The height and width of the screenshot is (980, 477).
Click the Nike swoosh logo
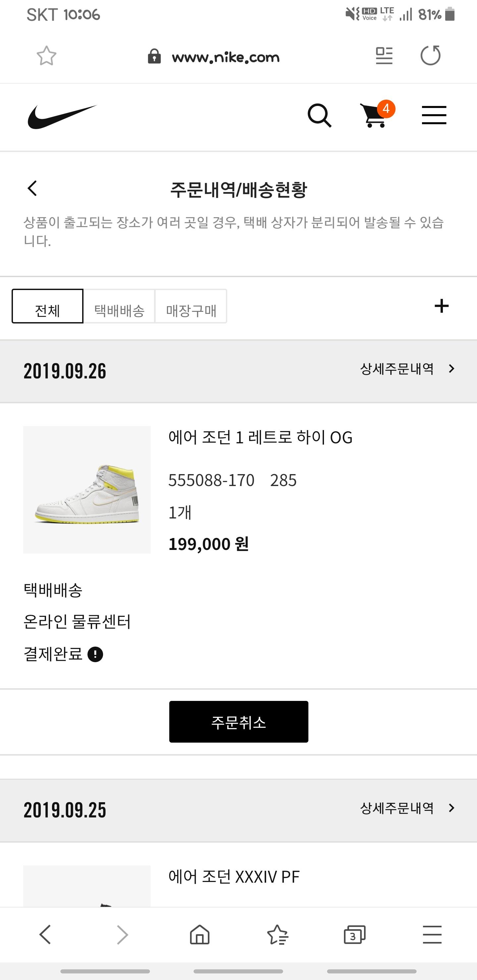pyautogui.click(x=62, y=117)
